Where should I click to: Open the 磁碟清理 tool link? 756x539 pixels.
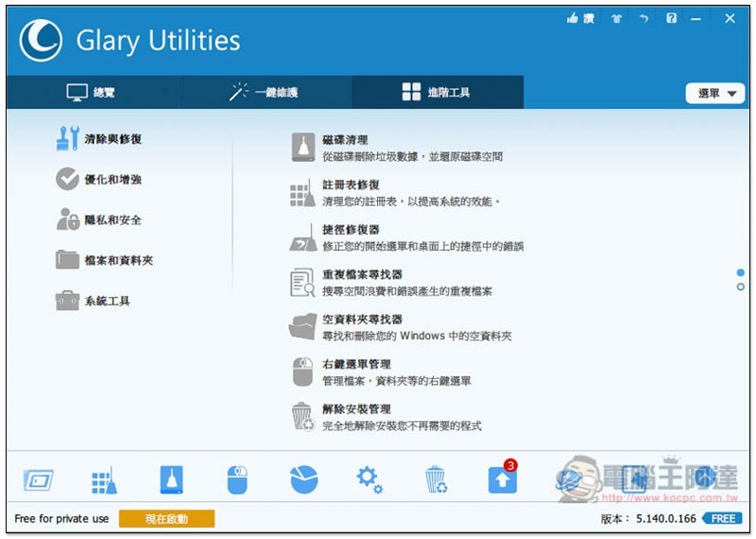tap(345, 140)
